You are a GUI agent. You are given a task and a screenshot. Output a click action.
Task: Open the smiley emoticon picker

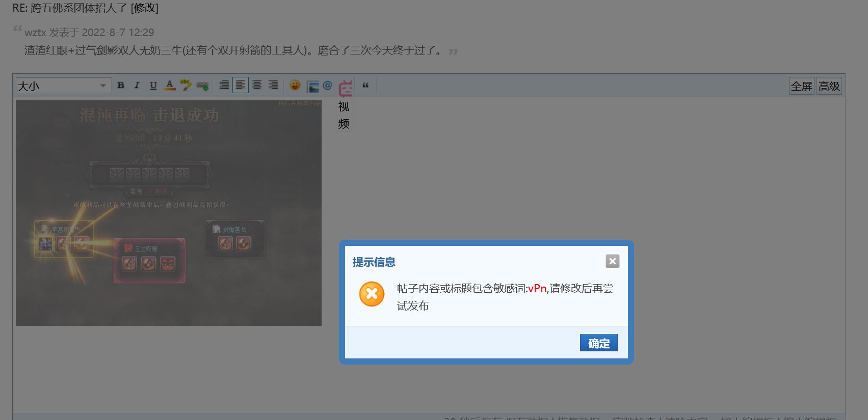[295, 85]
